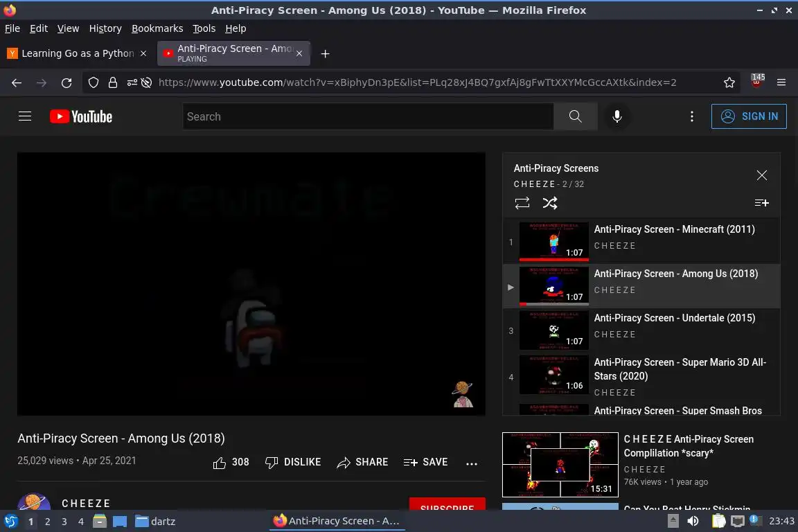Image resolution: width=798 pixels, height=532 pixels.
Task: Bookmark this page with star icon
Action: (729, 82)
